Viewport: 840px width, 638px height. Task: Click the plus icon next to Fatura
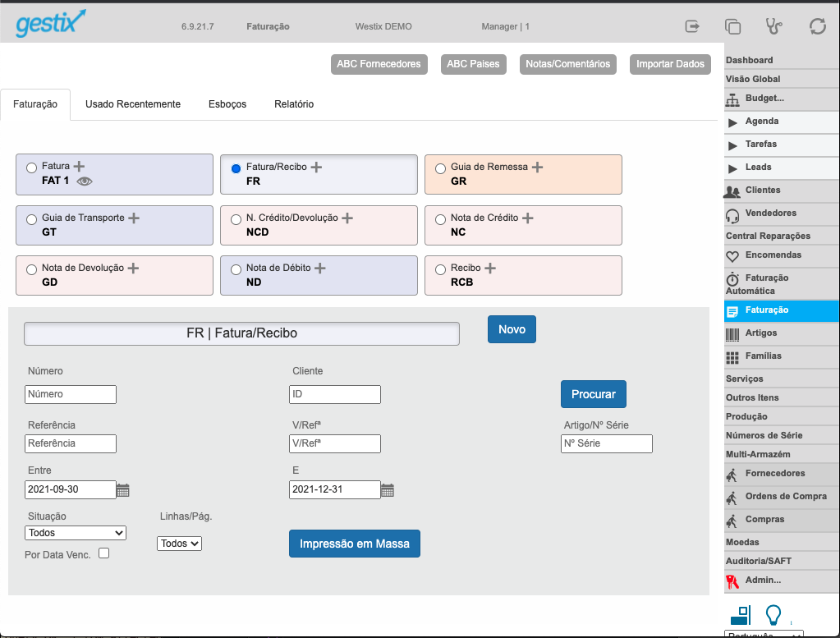click(x=79, y=166)
